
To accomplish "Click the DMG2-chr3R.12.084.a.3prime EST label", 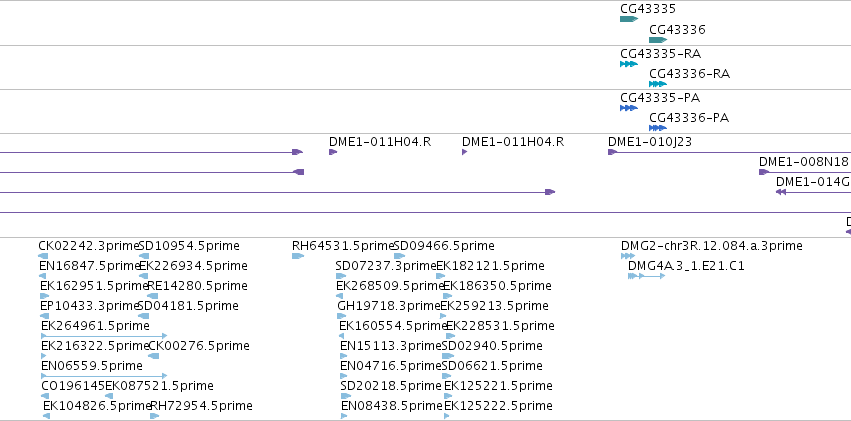I will pyautogui.click(x=712, y=246).
